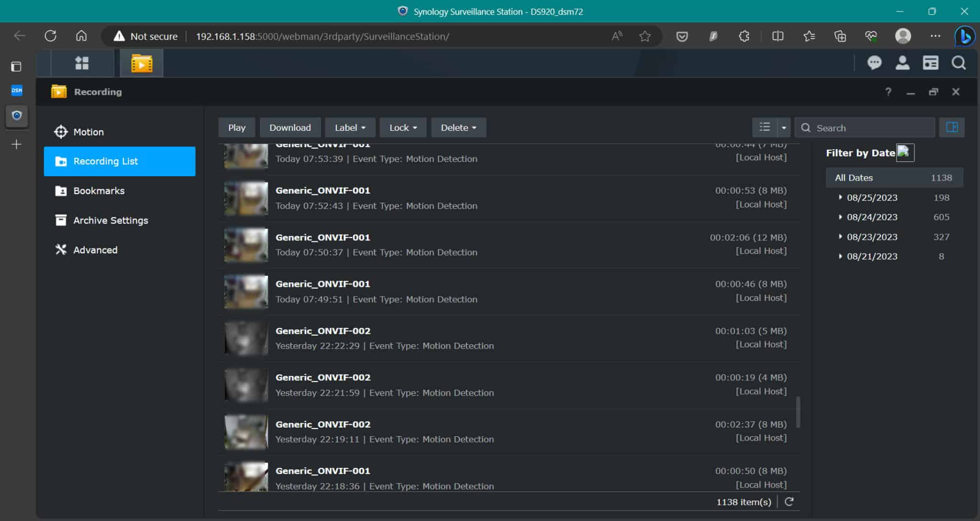
Task: Open DSM search with the top-right magnifier icon
Action: (958, 63)
